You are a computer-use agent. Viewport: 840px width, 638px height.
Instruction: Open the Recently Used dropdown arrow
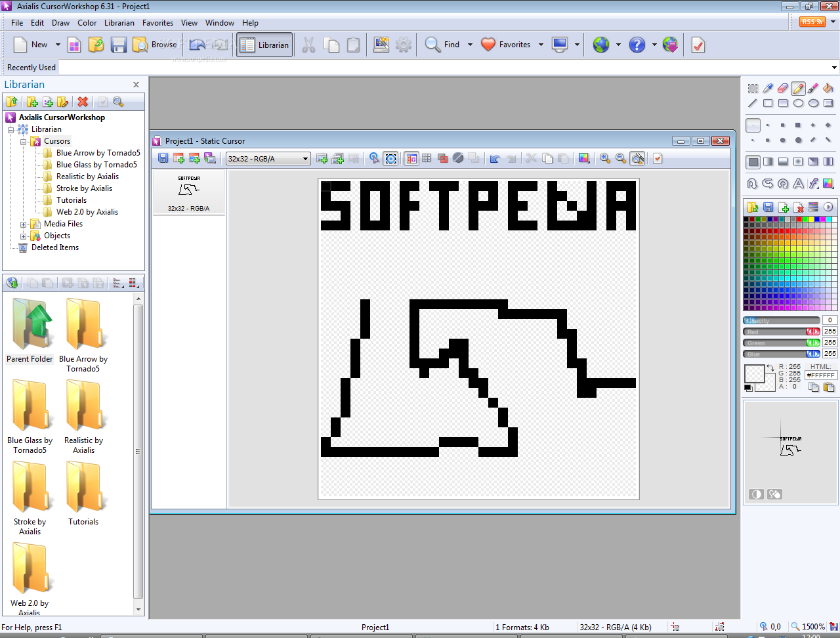[834, 68]
